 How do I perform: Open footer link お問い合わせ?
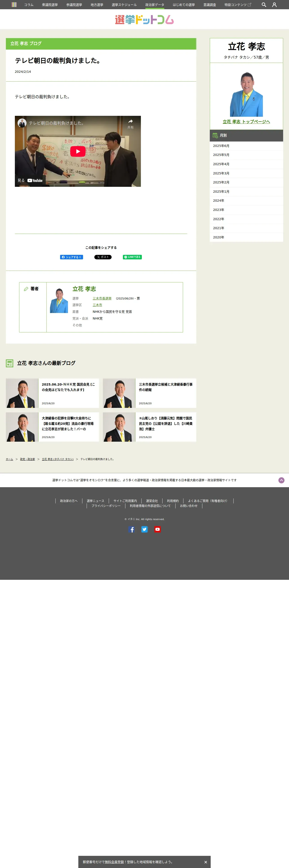point(188,506)
